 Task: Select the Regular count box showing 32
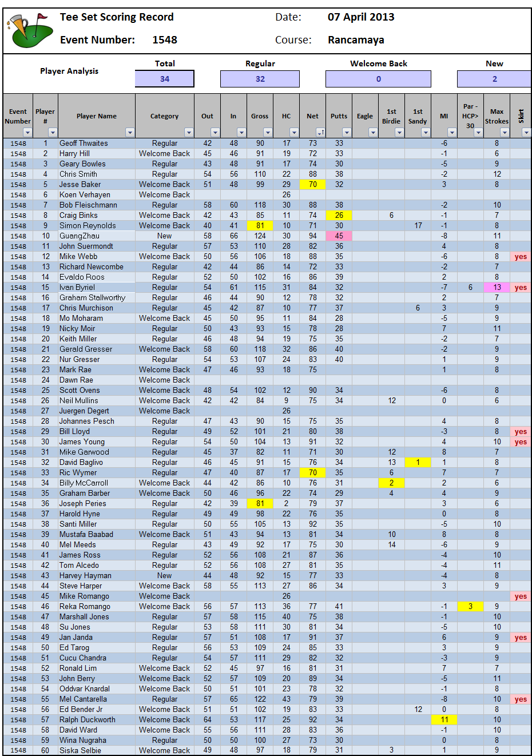coord(260,79)
